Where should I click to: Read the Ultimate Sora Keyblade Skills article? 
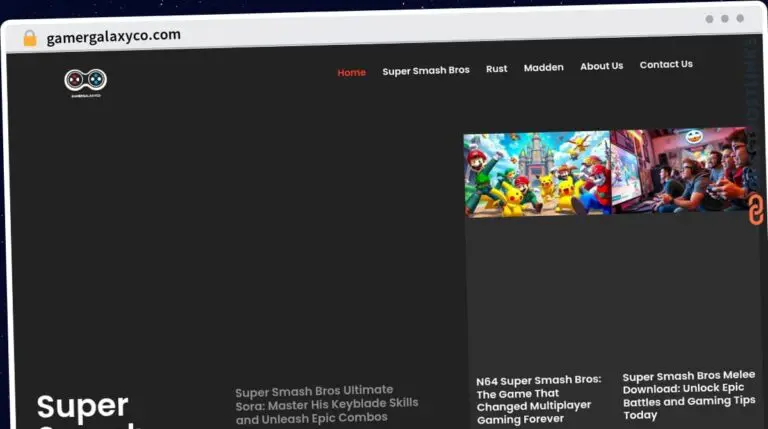(326, 403)
